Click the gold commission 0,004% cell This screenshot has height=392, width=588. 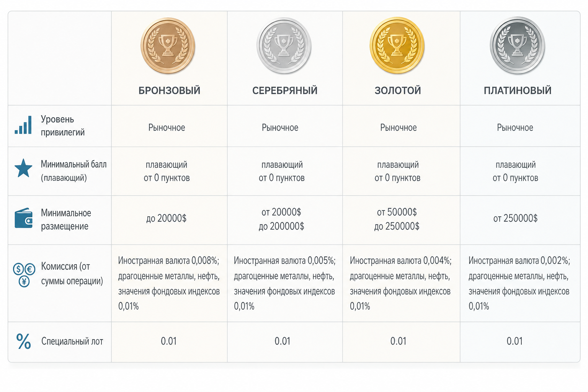tap(401, 283)
